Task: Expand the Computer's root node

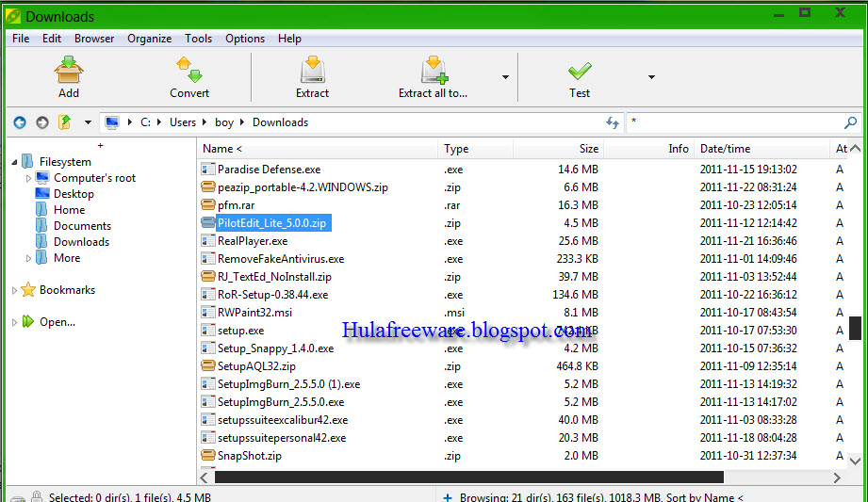Action: (28, 178)
